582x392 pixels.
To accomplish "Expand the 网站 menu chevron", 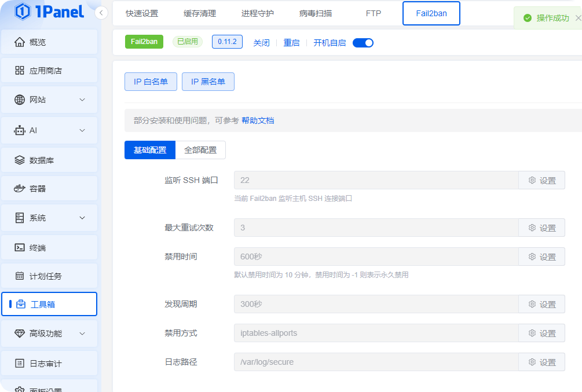I will click(82, 100).
